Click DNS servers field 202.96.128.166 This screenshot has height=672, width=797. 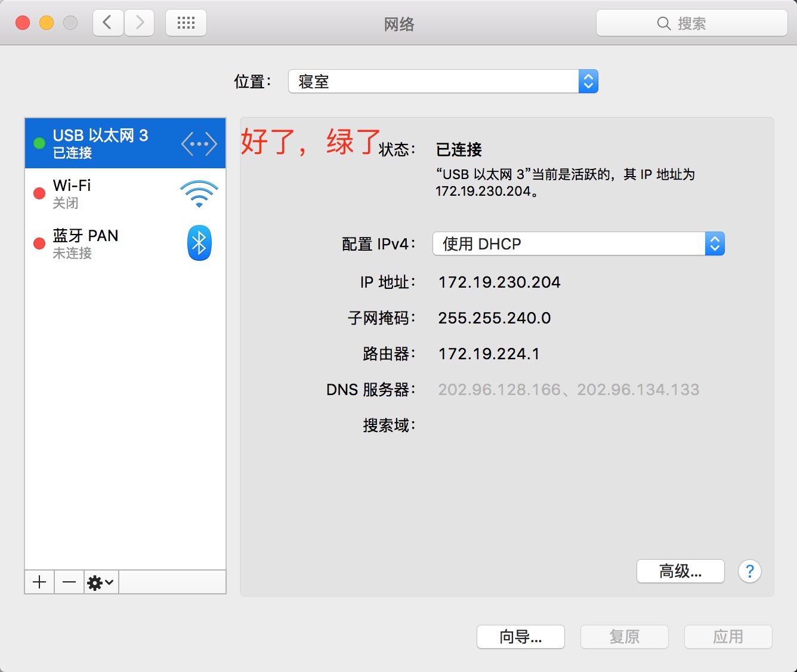(569, 390)
